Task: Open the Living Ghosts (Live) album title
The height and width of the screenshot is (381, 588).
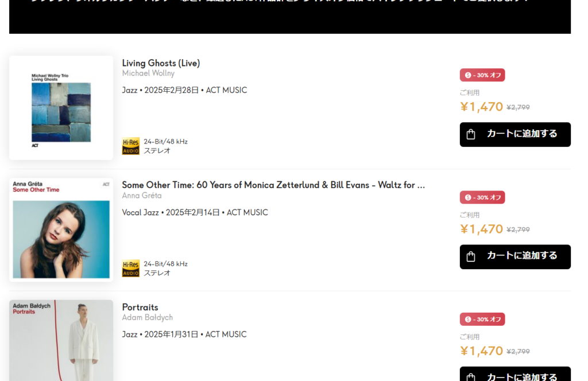Action: pyautogui.click(x=161, y=63)
